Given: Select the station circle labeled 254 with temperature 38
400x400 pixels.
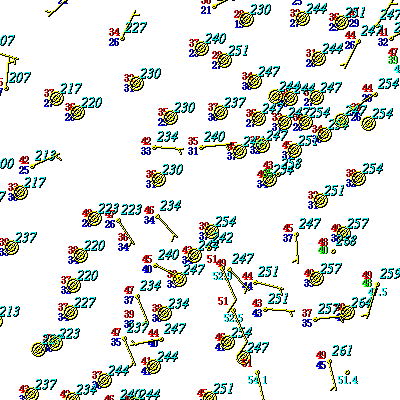Looking at the screenshot, I should point(358,178).
